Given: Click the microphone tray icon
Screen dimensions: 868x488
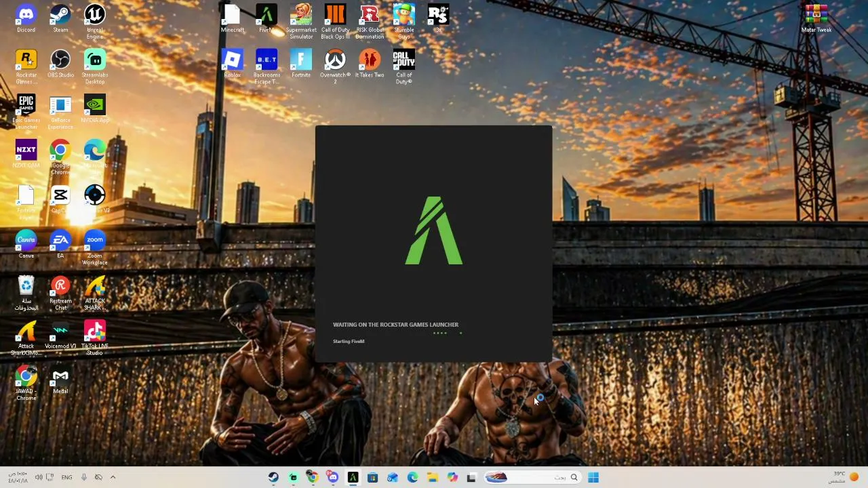Looking at the screenshot, I should (x=84, y=477).
